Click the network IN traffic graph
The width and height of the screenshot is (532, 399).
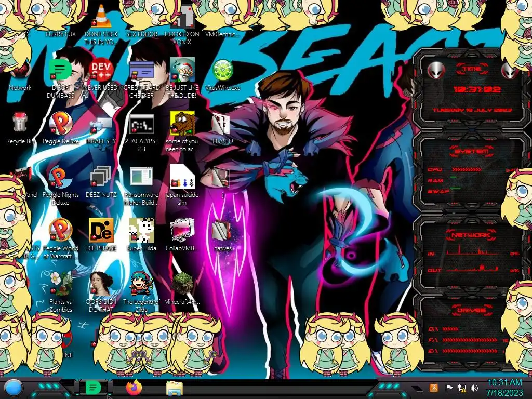472,250
